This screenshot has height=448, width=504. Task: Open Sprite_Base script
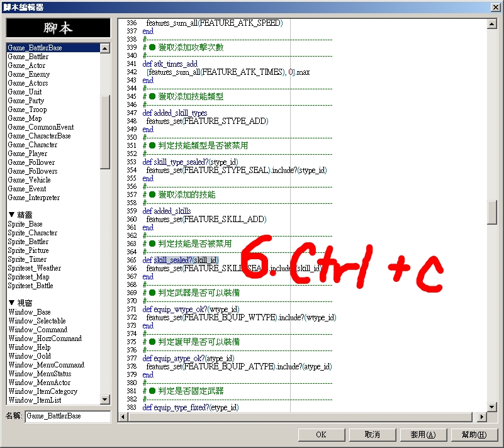point(25,224)
